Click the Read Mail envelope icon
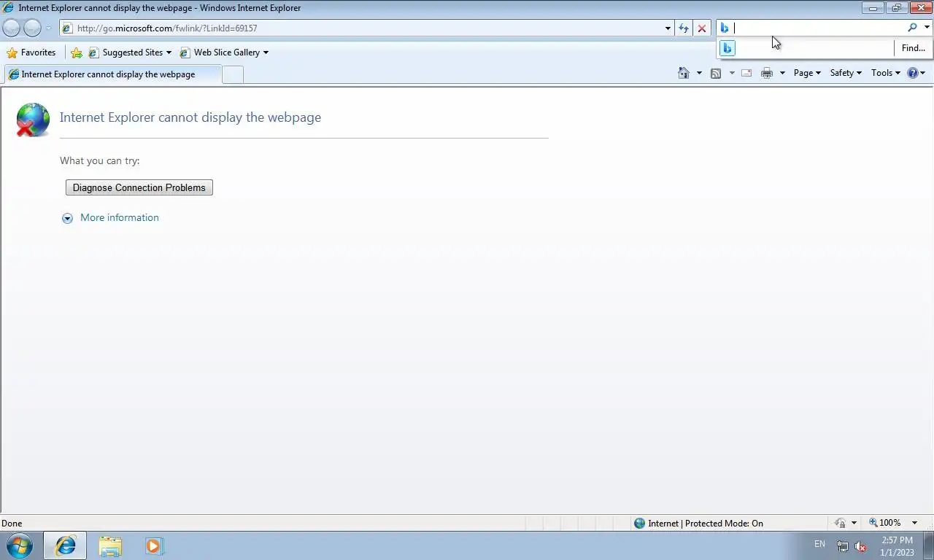934x560 pixels. coord(746,73)
